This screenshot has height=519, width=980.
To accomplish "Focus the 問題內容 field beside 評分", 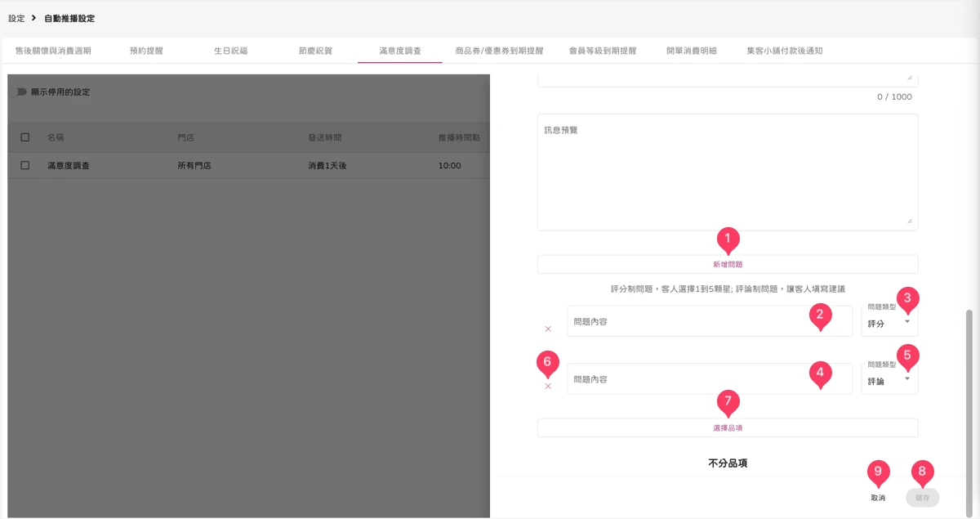I will click(710, 321).
